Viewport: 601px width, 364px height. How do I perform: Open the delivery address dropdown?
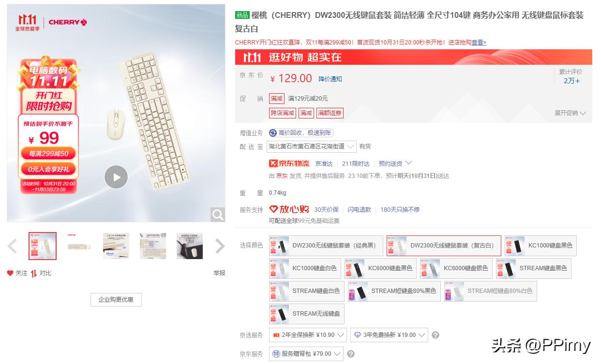(x=312, y=146)
